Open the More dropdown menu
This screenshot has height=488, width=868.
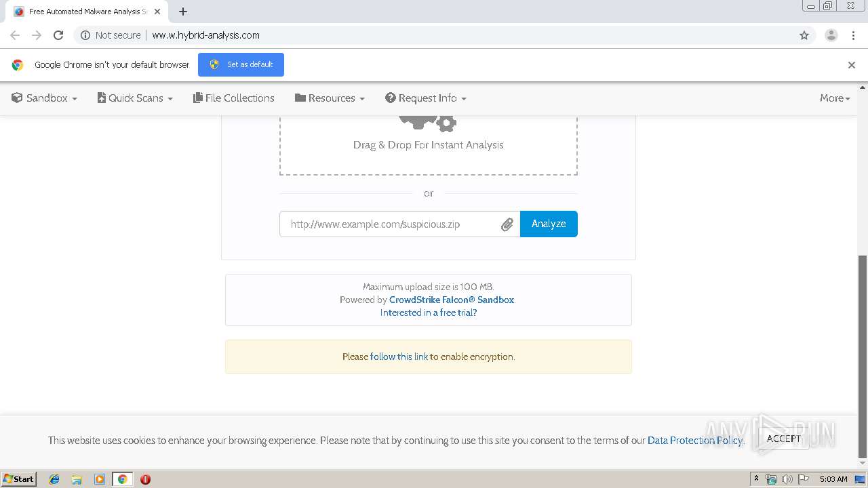coord(835,98)
